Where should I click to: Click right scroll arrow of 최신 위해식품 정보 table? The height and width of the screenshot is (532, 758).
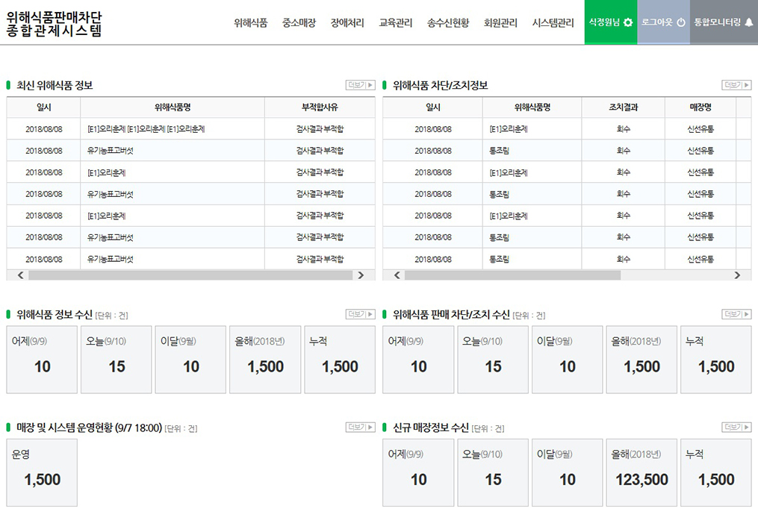pyautogui.click(x=361, y=275)
